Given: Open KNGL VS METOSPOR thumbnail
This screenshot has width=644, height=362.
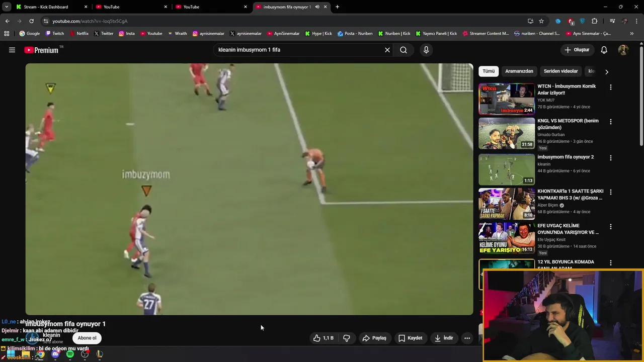Looking at the screenshot, I should 506,134.
